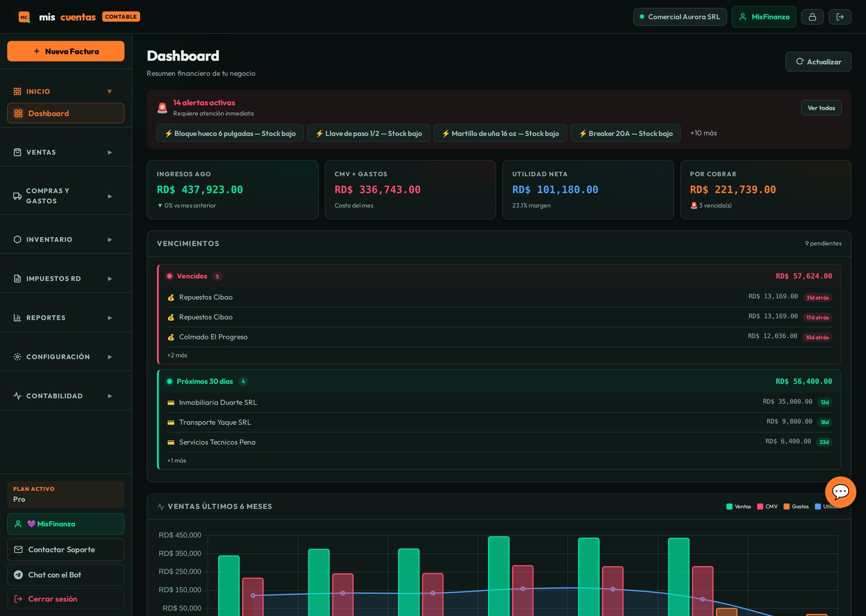Show +1 más próximos entries

pos(176,461)
